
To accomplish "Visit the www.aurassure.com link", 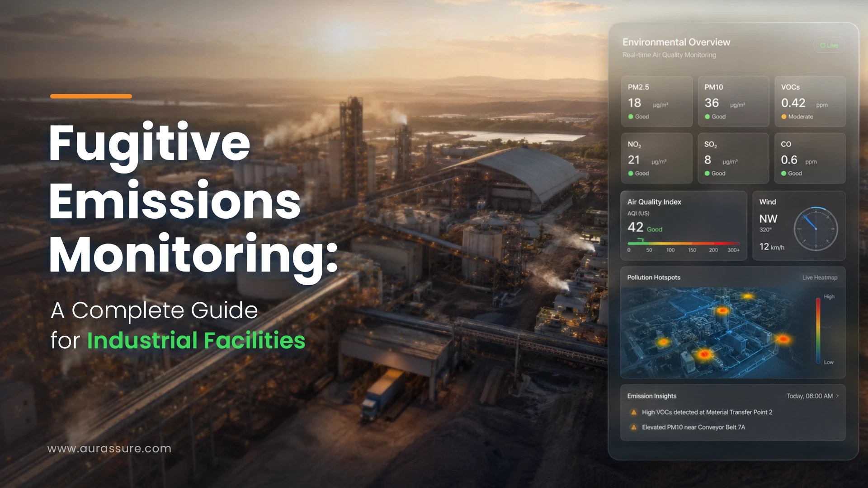I will (x=109, y=449).
